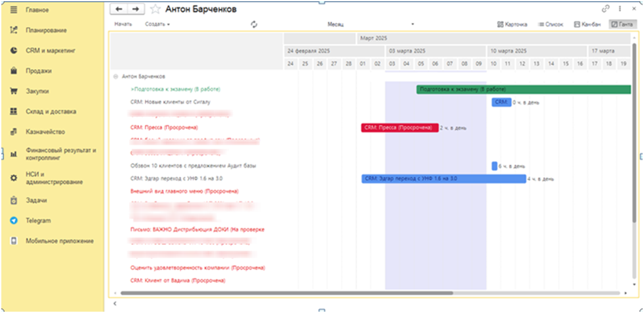Open Склад и доставка section
Viewport: 644px width, 313px height.
tap(53, 111)
